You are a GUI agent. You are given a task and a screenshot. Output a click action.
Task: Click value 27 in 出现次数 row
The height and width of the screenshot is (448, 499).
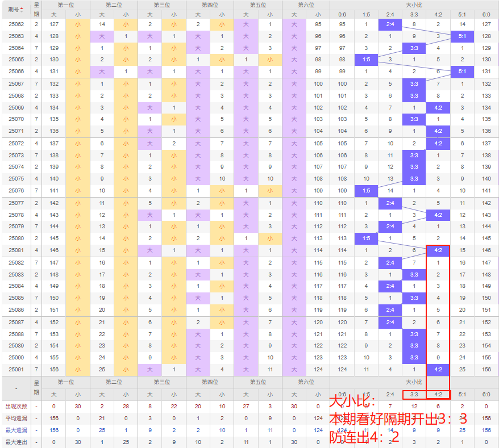[x=246, y=407]
